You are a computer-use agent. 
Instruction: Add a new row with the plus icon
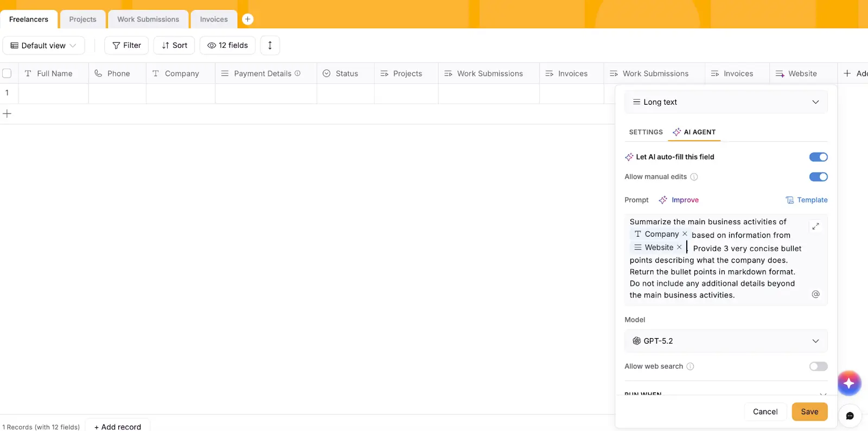point(7,114)
